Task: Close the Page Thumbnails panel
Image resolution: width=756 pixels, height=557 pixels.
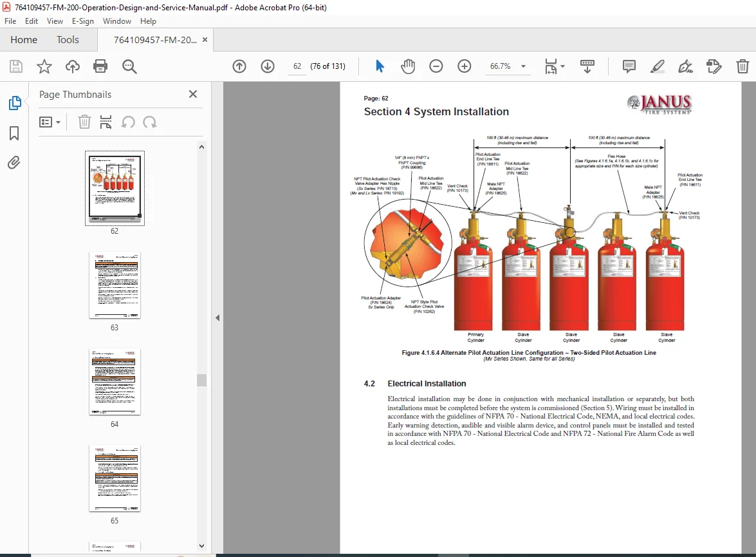Action: pyautogui.click(x=193, y=94)
